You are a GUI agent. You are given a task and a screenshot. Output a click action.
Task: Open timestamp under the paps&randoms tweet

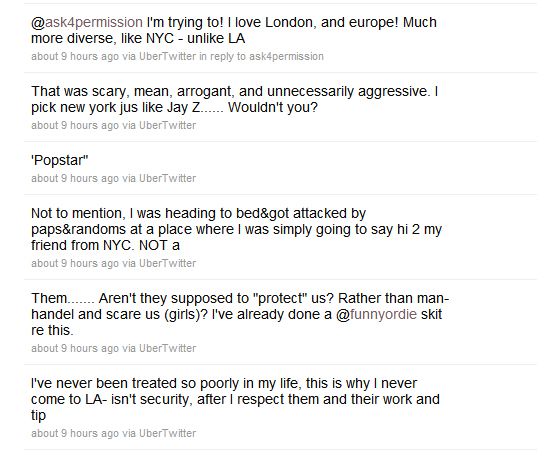(75, 263)
